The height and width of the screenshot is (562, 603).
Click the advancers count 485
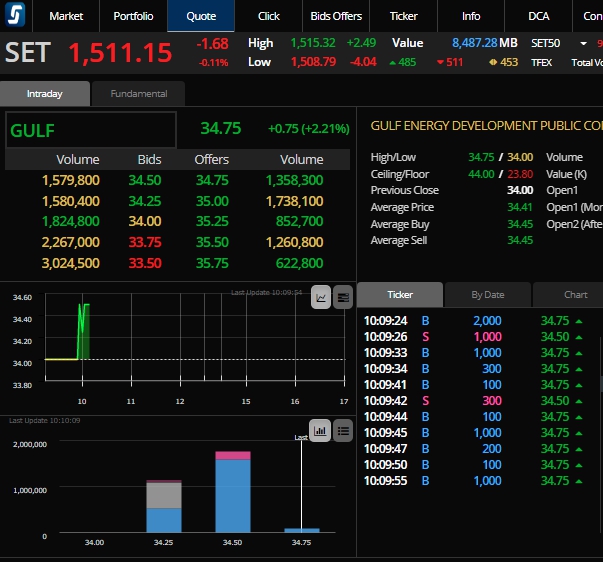pos(403,62)
